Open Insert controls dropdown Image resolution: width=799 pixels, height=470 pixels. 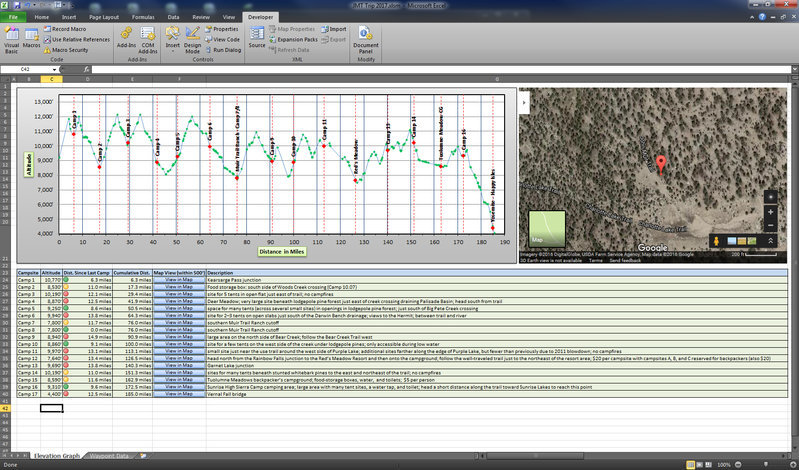coord(172,40)
